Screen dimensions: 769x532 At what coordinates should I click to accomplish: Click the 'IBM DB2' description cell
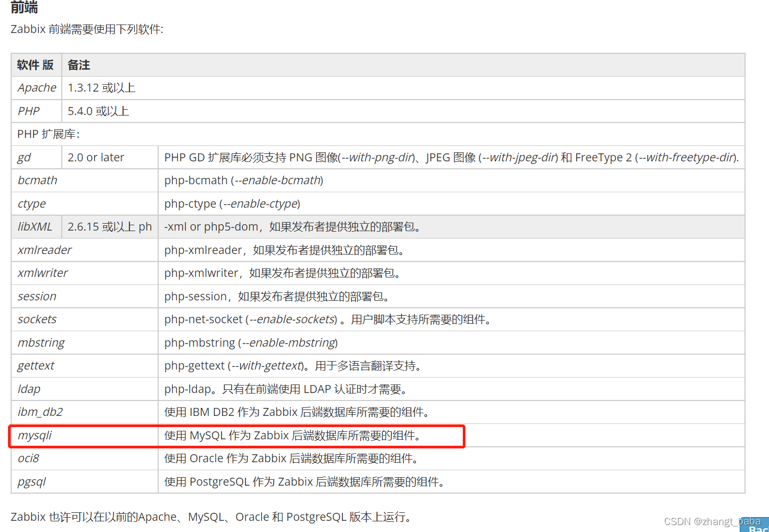click(x=451, y=412)
